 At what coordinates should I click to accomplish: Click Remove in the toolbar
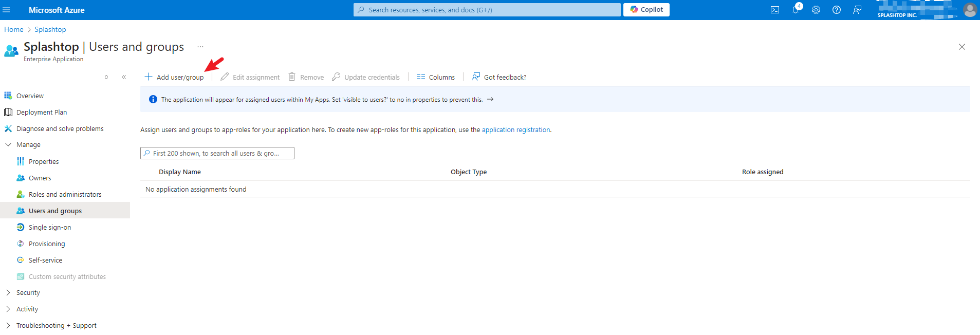[306, 77]
